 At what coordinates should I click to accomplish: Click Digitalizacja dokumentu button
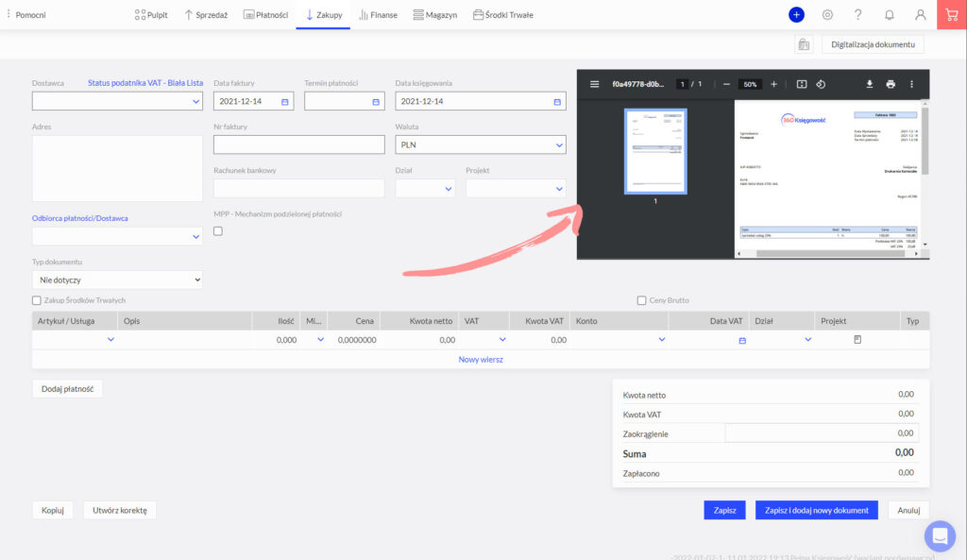coord(873,44)
